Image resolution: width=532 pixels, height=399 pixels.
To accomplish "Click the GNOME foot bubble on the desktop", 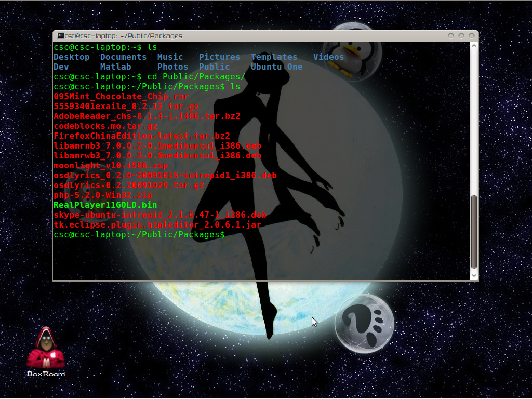I will [365, 324].
